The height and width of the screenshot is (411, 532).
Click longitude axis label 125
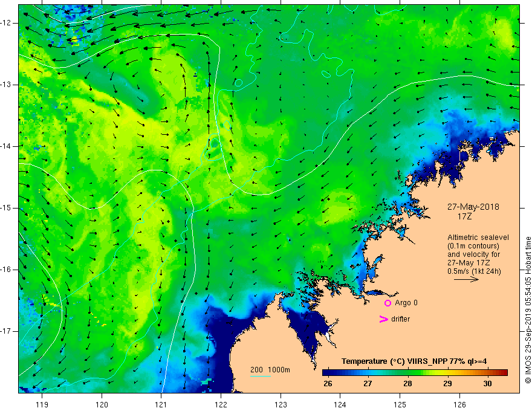(400, 404)
